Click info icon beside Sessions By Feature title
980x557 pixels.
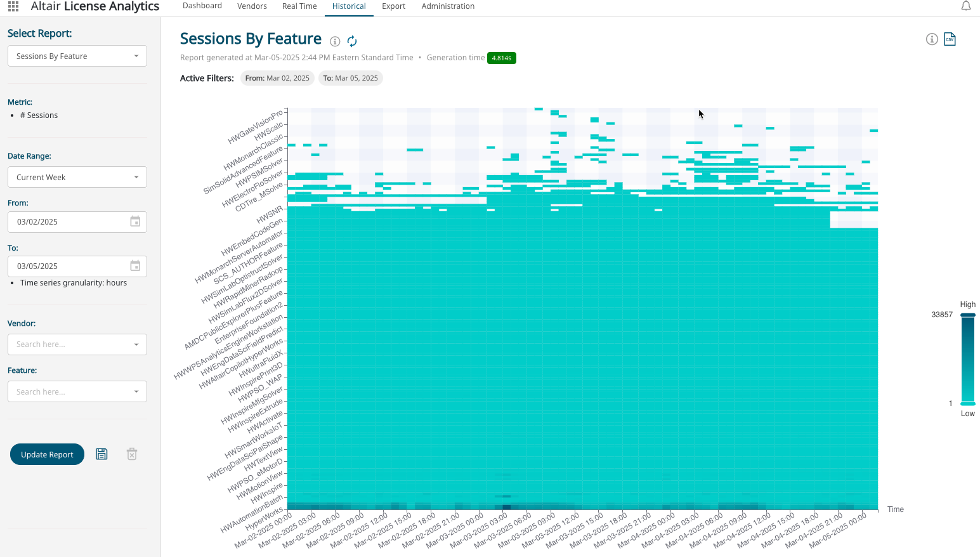click(335, 41)
